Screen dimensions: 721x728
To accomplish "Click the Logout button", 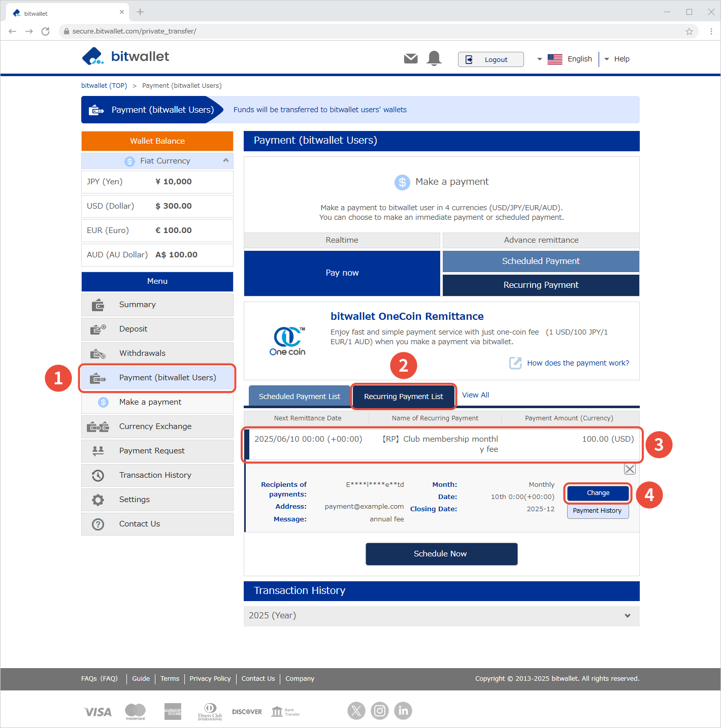I will [490, 59].
